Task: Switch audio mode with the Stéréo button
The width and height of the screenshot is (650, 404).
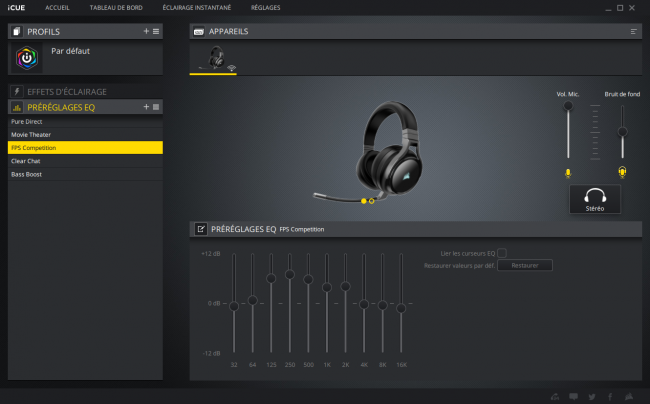Action: click(x=595, y=199)
